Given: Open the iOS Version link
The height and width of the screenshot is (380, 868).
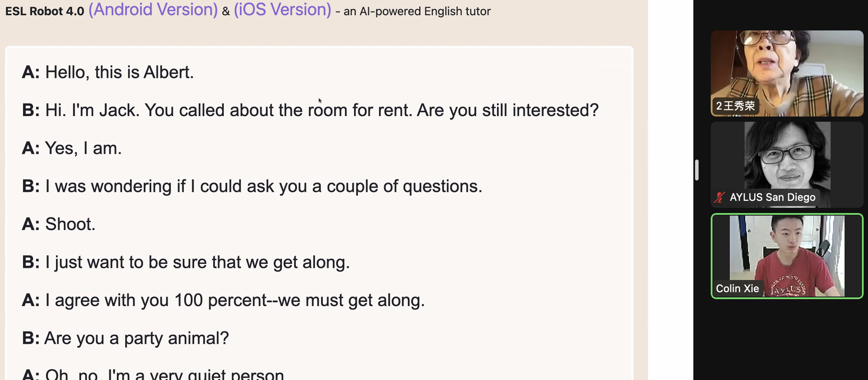Looking at the screenshot, I should coord(282,10).
